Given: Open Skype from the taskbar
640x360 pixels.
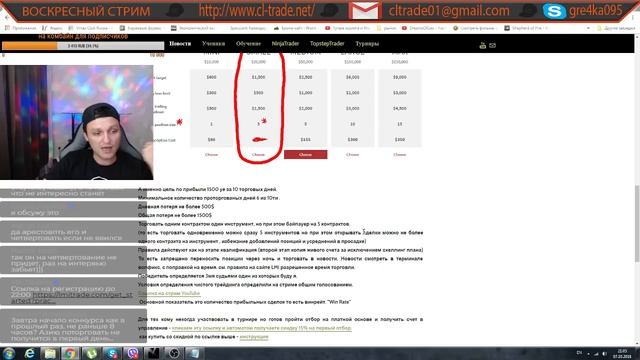Looking at the screenshot, I should 112,353.
